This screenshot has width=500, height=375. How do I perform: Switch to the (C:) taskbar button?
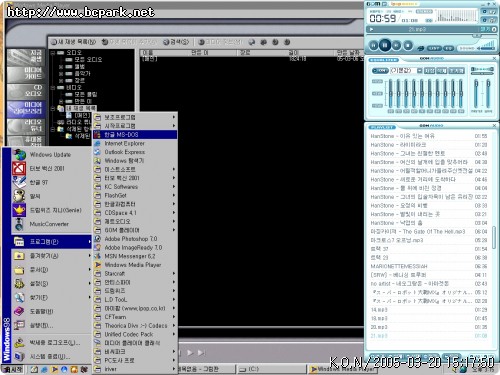tap(272, 369)
